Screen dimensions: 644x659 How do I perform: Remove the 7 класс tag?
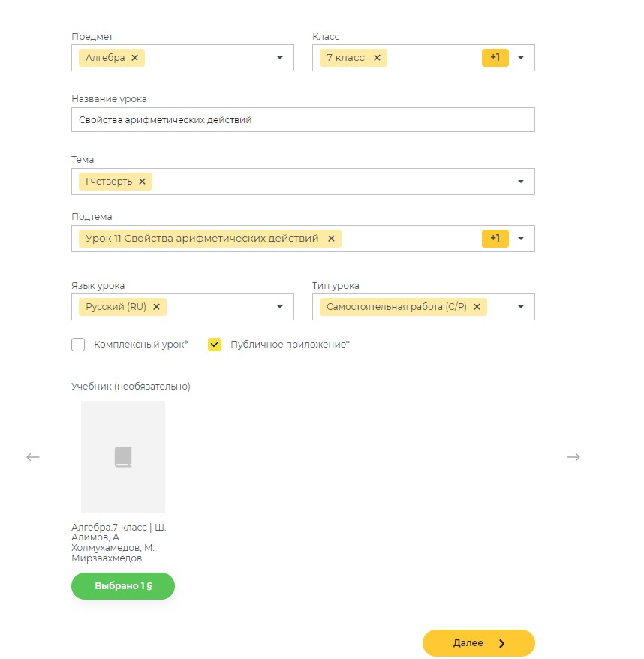click(x=377, y=58)
